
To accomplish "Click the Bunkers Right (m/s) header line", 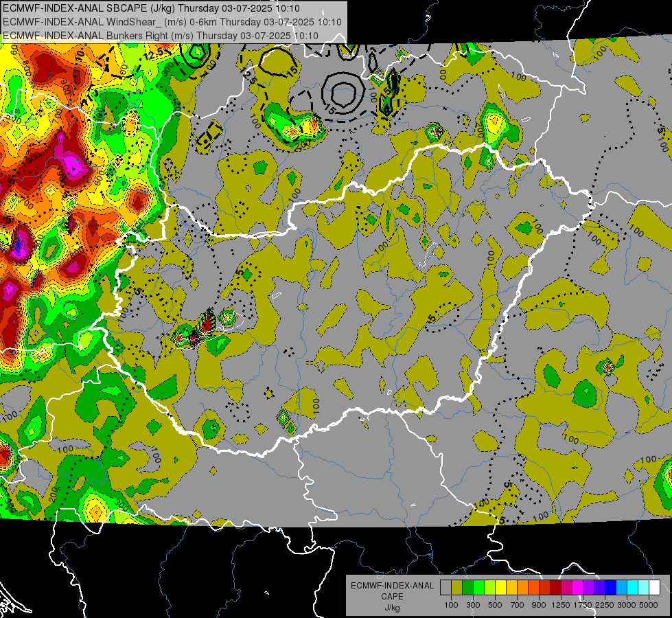I will tap(161, 36).
